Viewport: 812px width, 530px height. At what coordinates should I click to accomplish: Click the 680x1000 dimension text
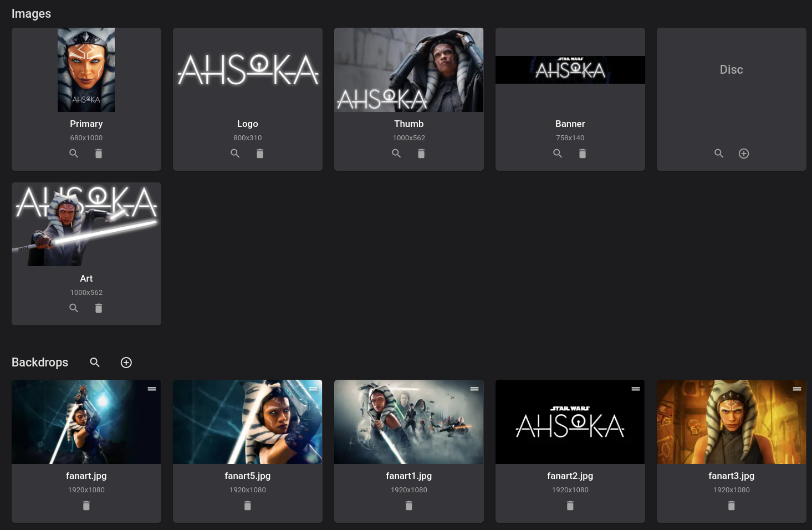(86, 138)
